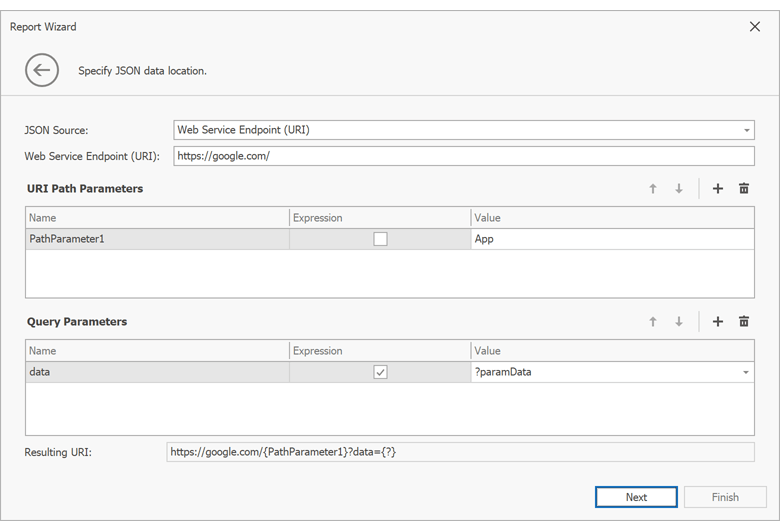Click the Finish button
780x531 pixels.
(725, 497)
